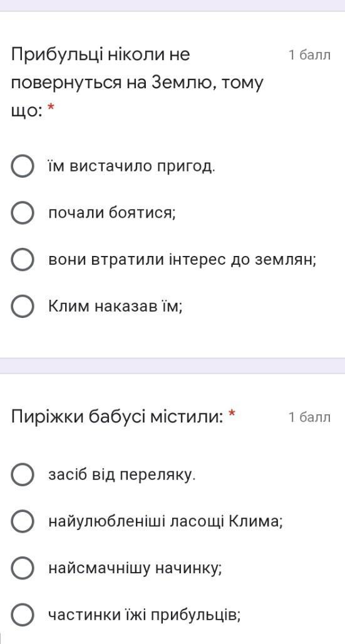Click the answer text 'їм вистачило пригод.'
Viewport: 345px width, 644px height.
coord(132,166)
